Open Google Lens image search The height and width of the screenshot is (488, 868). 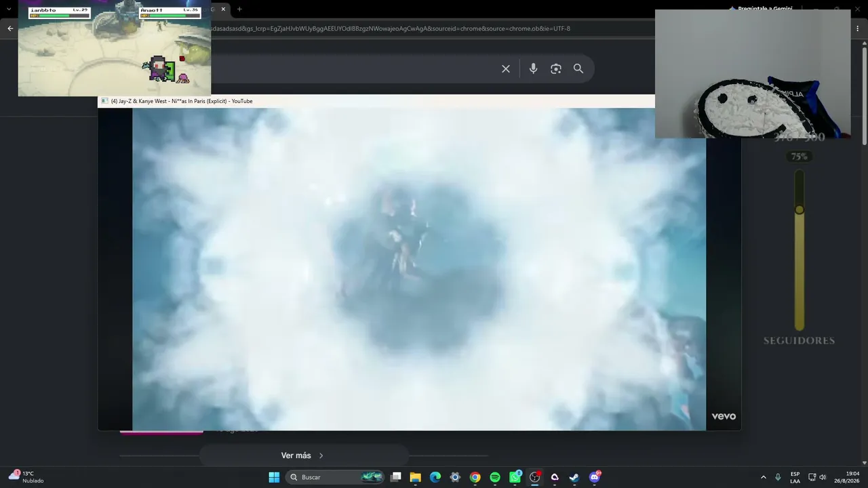(556, 68)
